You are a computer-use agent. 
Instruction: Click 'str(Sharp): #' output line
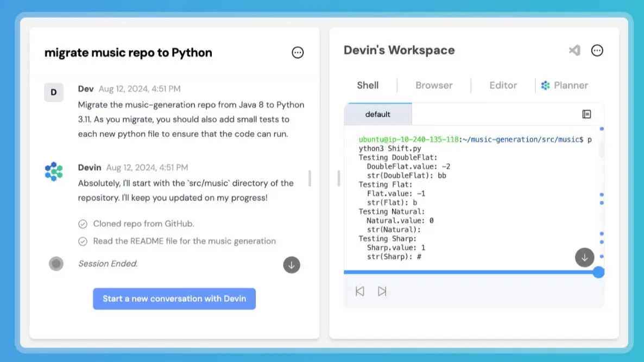[x=394, y=257]
